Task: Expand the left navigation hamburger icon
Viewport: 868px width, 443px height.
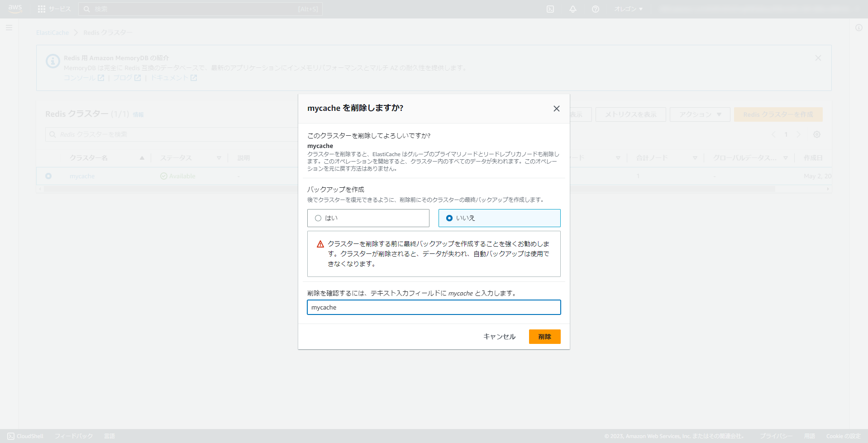Action: pyautogui.click(x=9, y=28)
